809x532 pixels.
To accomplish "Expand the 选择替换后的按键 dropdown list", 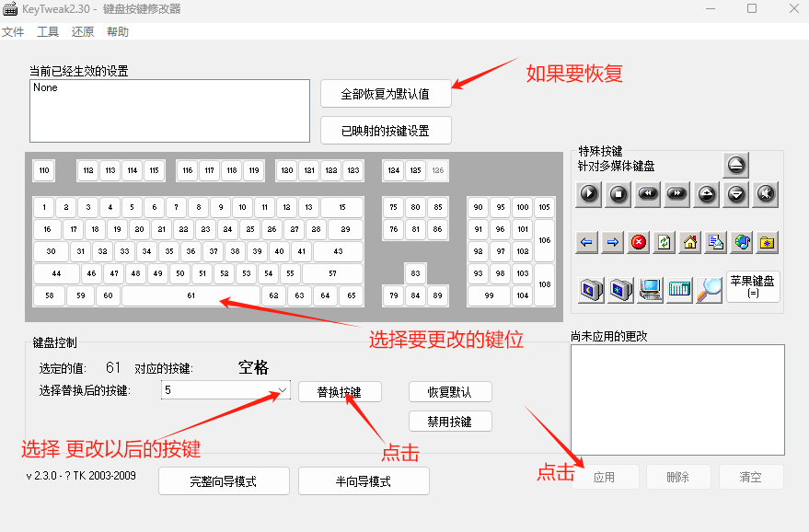I will click(x=282, y=390).
